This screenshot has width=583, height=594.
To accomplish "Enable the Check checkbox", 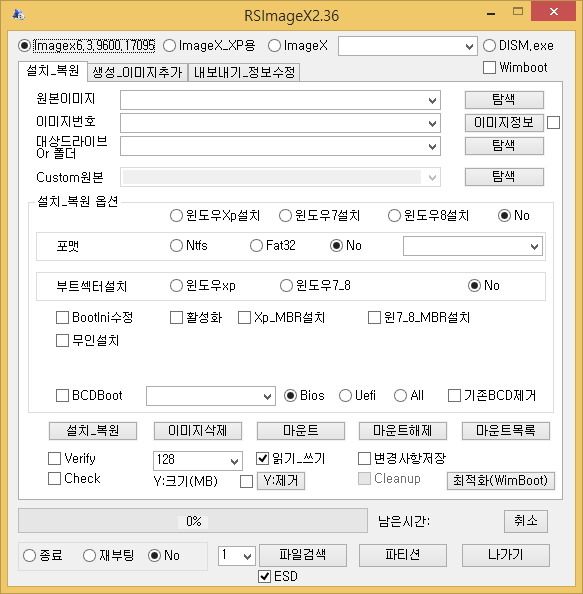I will click(x=74, y=479).
